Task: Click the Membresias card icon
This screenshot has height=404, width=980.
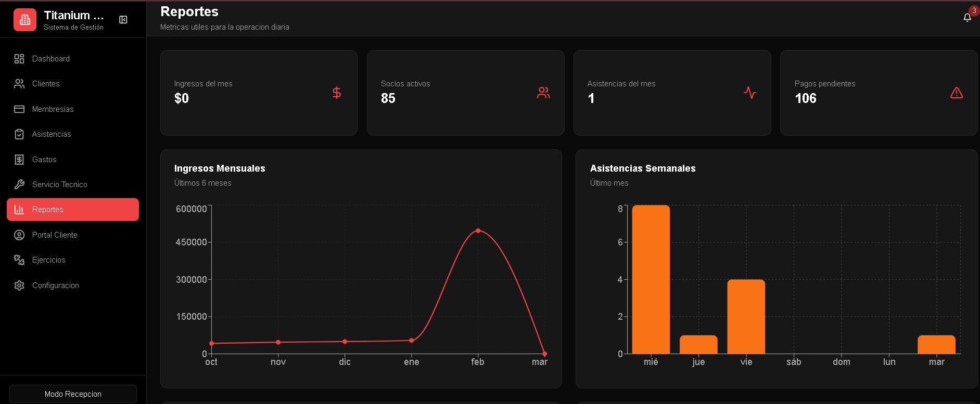Action: click(19, 109)
